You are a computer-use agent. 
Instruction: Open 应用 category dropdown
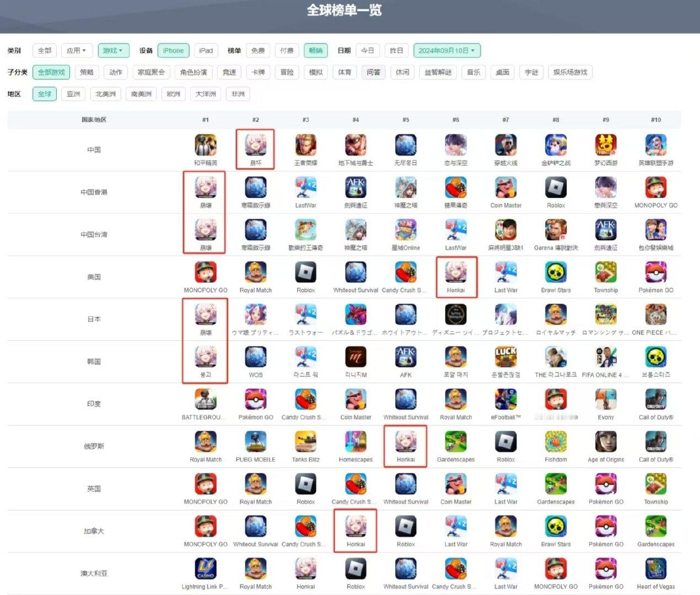tap(77, 51)
